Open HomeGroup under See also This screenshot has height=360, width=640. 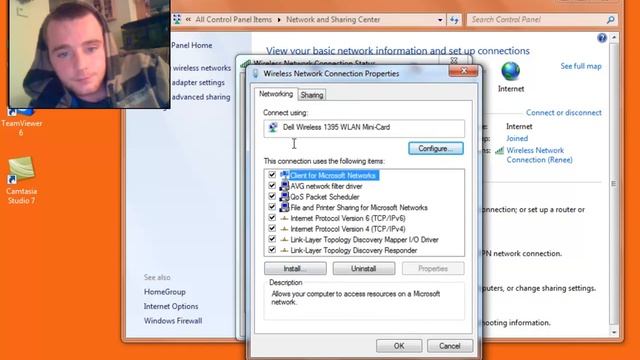tap(164, 292)
